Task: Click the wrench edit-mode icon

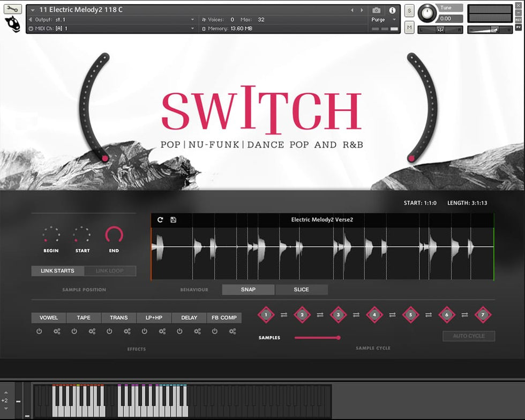Action: click(13, 9)
